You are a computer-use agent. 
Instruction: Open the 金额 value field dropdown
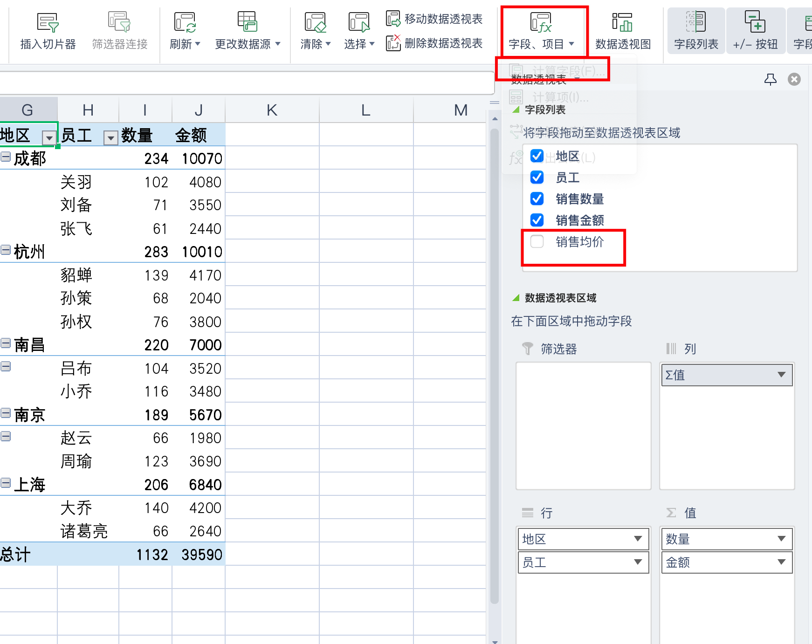click(781, 562)
